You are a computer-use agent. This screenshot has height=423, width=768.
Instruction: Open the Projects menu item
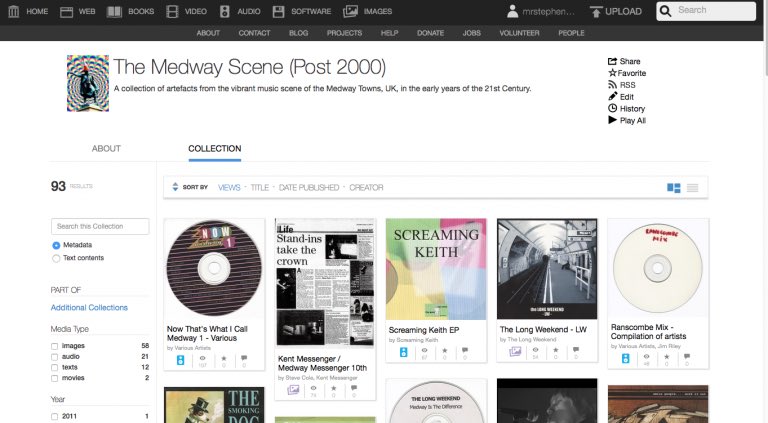click(x=344, y=33)
